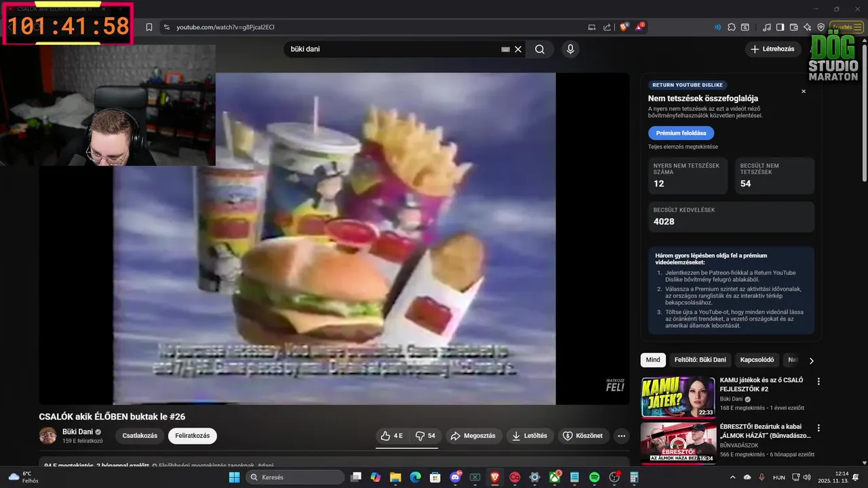Click the Létrehozás create button

(x=772, y=49)
